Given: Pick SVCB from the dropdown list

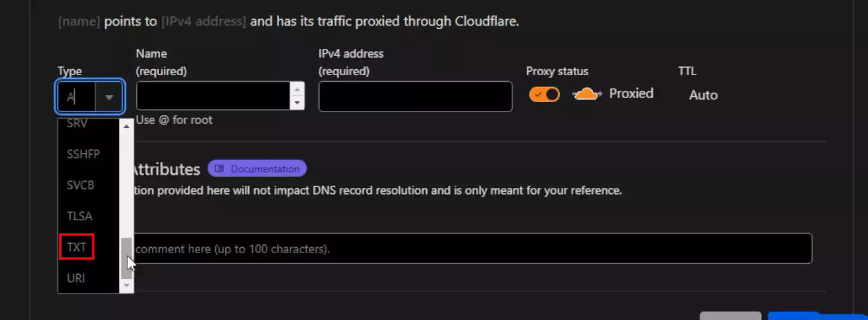Looking at the screenshot, I should coord(81,185).
